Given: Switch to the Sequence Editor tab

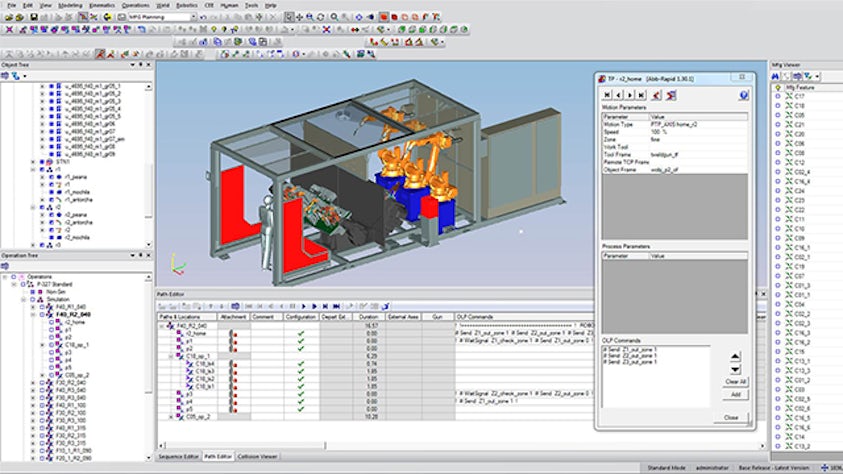Looking at the screenshot, I should coord(178,456).
